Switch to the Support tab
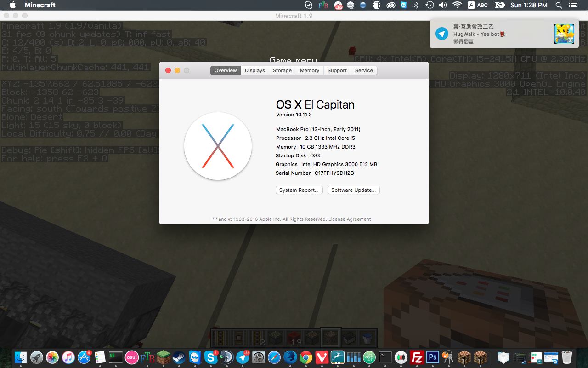The image size is (588, 368). (337, 70)
